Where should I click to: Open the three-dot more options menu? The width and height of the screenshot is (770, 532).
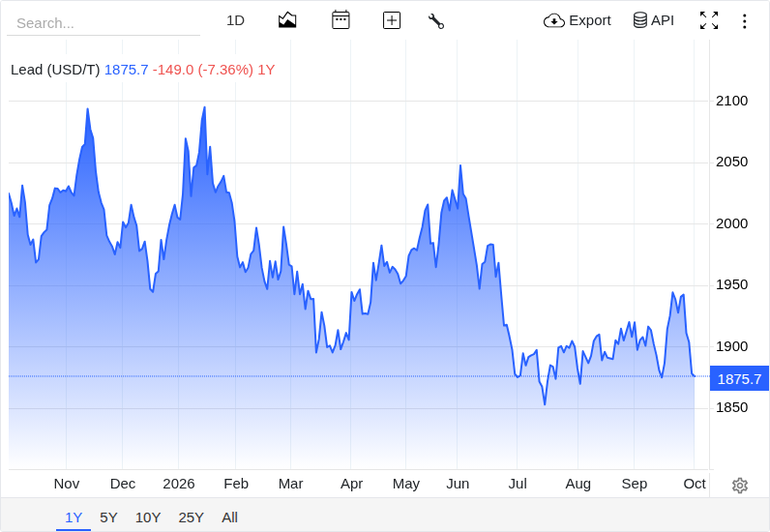point(745,21)
